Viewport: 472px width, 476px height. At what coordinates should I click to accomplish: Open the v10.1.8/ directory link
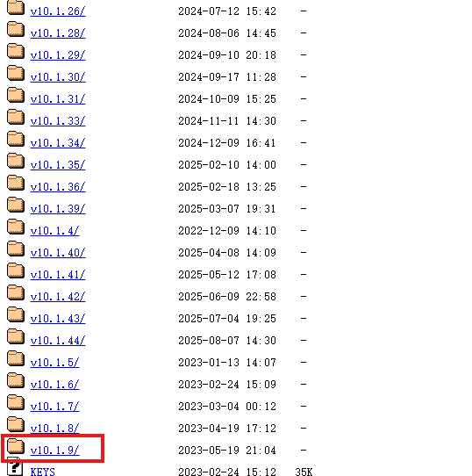pyautogui.click(x=54, y=429)
